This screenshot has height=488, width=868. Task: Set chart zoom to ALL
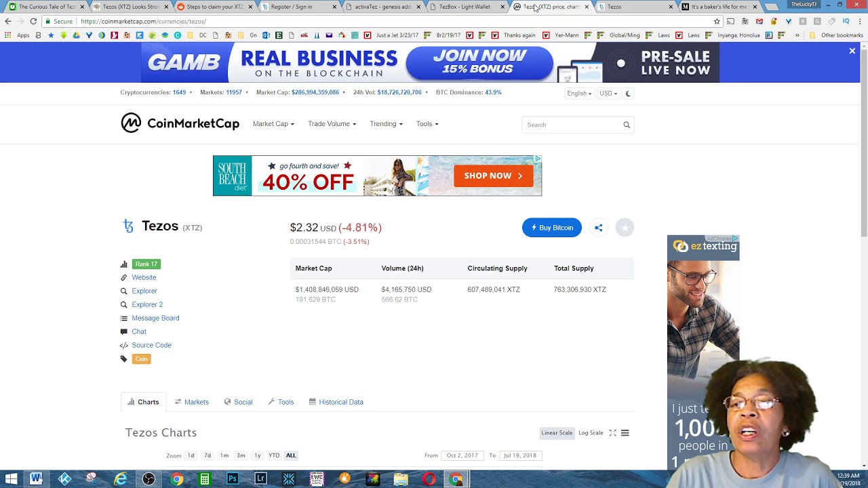pos(291,455)
